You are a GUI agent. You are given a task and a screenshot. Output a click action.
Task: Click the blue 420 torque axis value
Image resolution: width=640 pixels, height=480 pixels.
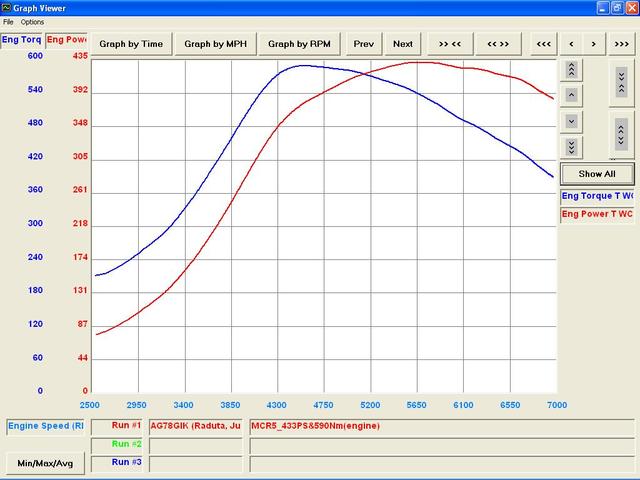(35, 156)
